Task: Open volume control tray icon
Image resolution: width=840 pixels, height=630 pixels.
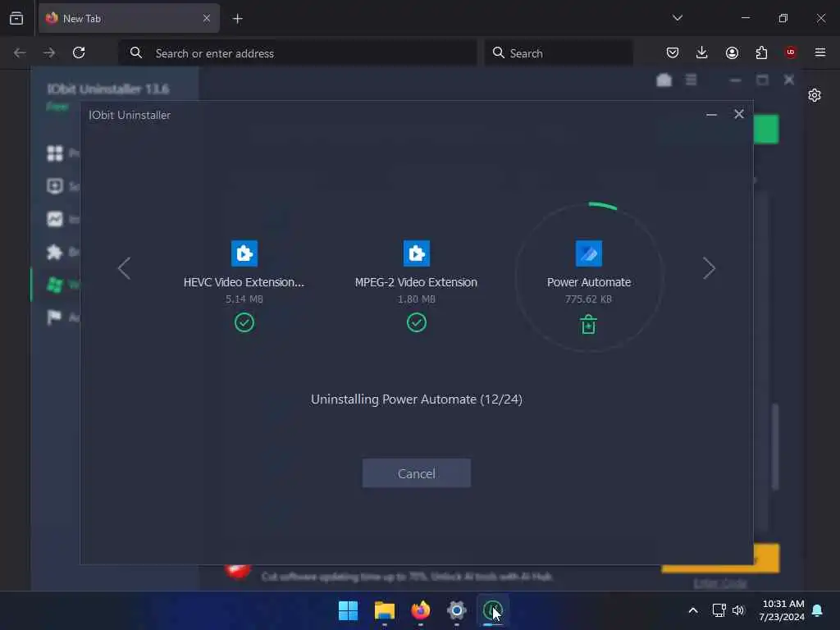Action: coord(738,610)
